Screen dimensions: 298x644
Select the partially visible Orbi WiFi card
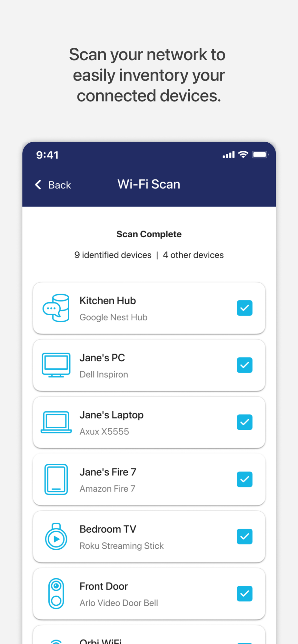point(149,635)
